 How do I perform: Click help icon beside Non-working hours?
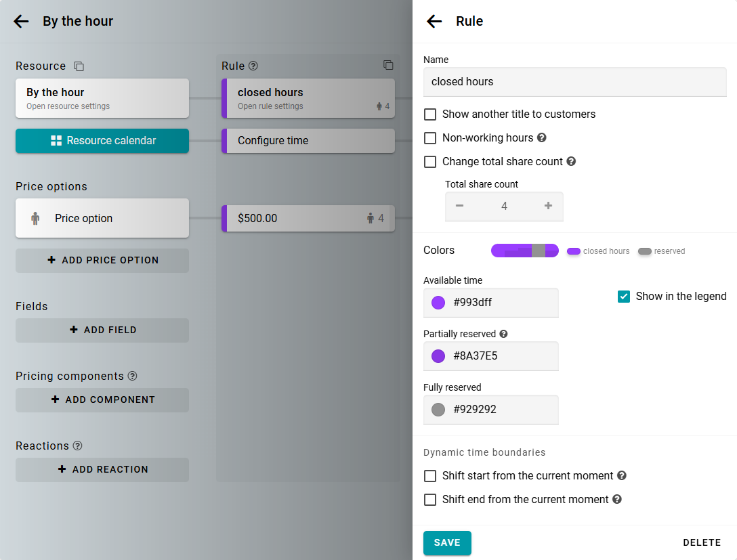[542, 138]
